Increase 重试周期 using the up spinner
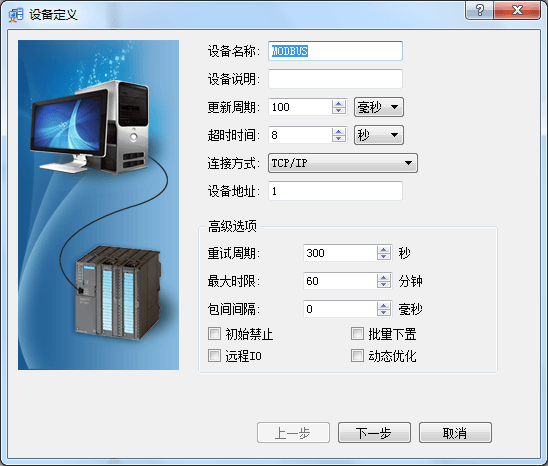The width and height of the screenshot is (548, 466). tap(384, 249)
